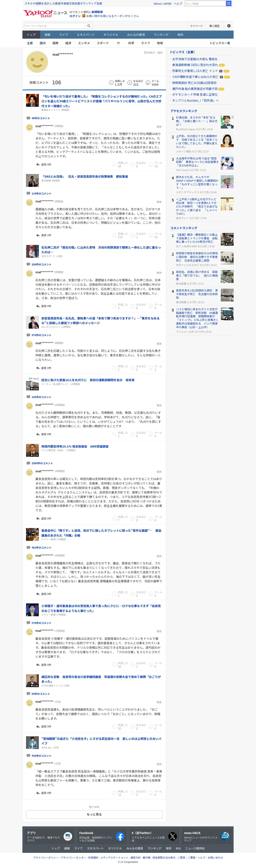This screenshot has width=256, height=868.
Task: Click 共感した 50 reaction icon
Action: (x=114, y=665)
